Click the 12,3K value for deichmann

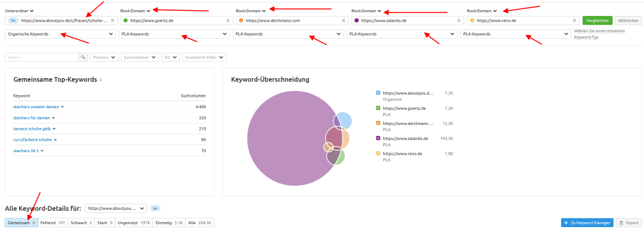(x=448, y=123)
